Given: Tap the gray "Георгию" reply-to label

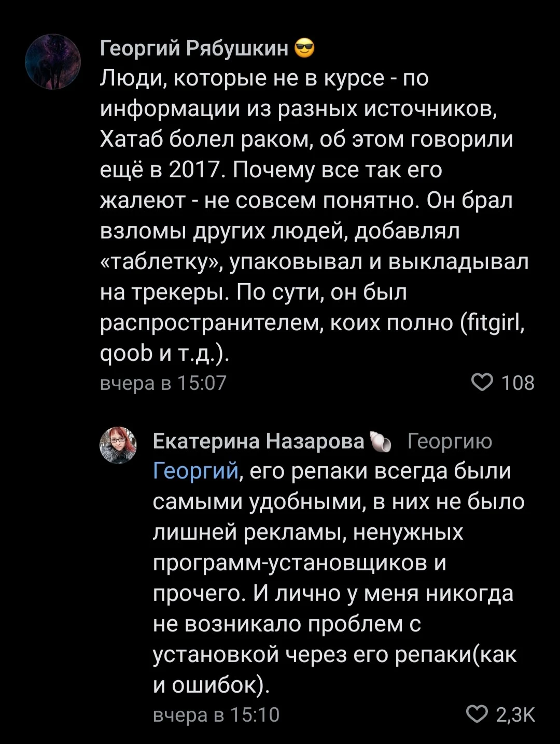Looking at the screenshot, I should (x=450, y=442).
